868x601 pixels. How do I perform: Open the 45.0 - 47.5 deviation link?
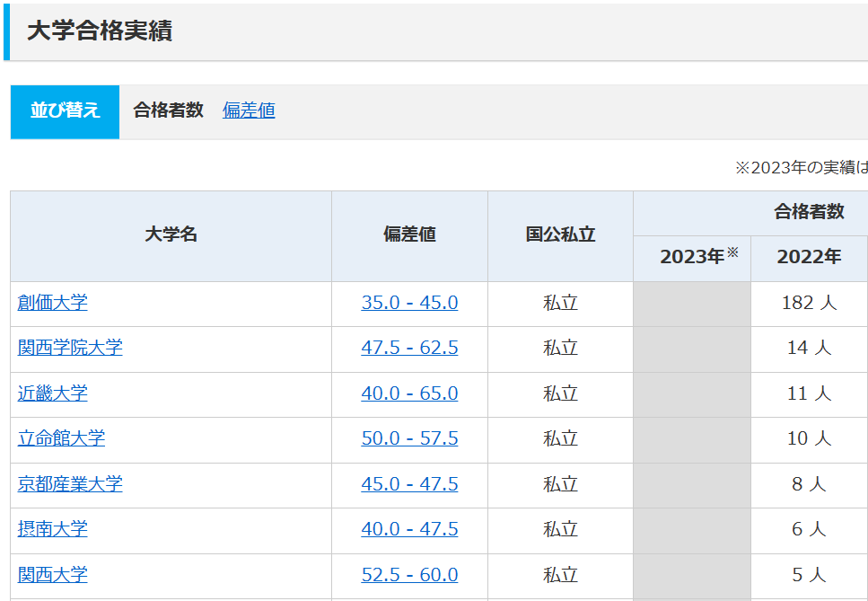tap(409, 484)
